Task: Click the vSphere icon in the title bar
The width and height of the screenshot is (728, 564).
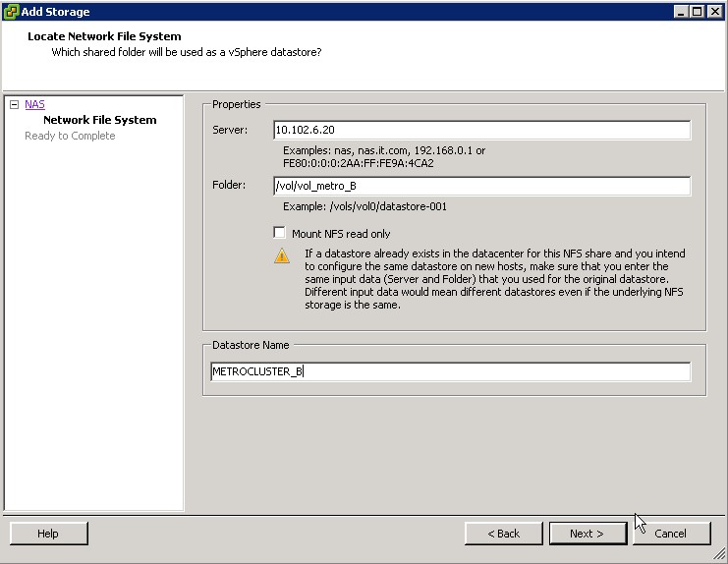Action: coord(11,12)
